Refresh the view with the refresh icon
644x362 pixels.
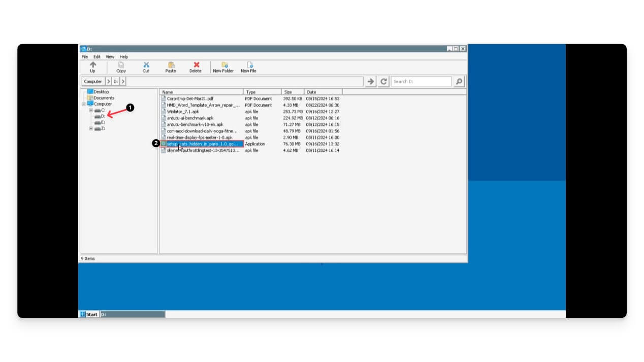point(383,81)
